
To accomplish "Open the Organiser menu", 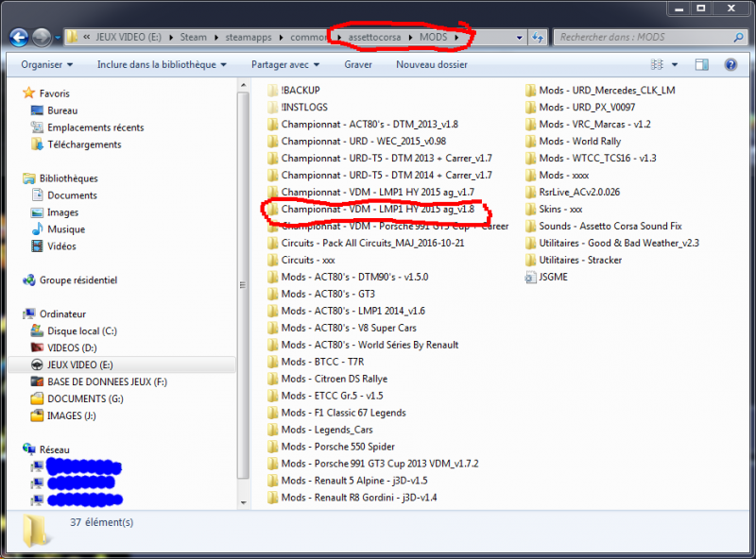I will pos(46,64).
